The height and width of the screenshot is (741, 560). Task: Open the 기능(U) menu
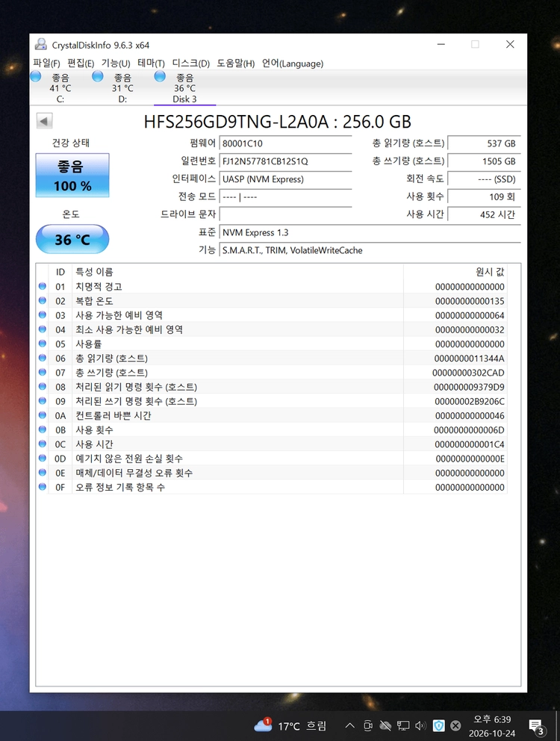tap(116, 63)
